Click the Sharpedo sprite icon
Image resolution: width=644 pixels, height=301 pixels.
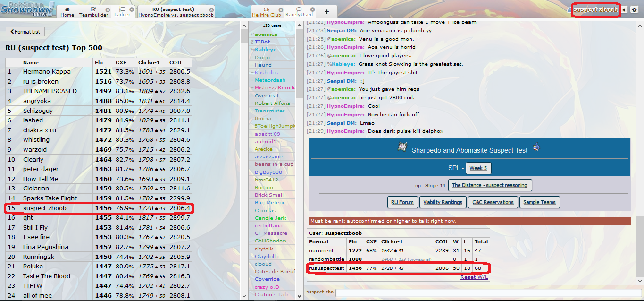[536, 148]
